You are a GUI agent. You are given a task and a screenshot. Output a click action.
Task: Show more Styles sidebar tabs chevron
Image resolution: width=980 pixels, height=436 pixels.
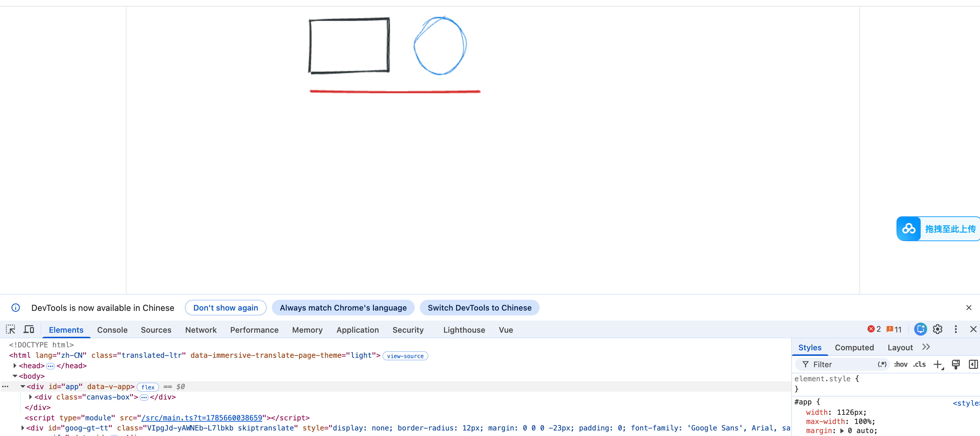926,347
